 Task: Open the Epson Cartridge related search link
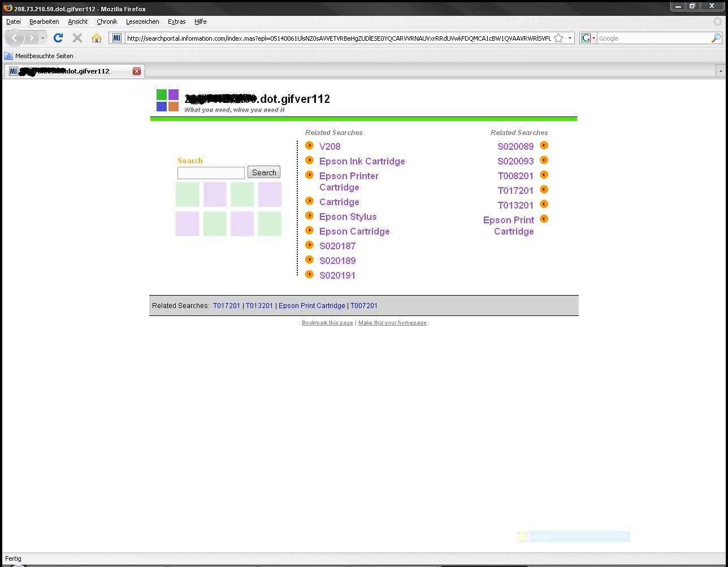pos(354,231)
